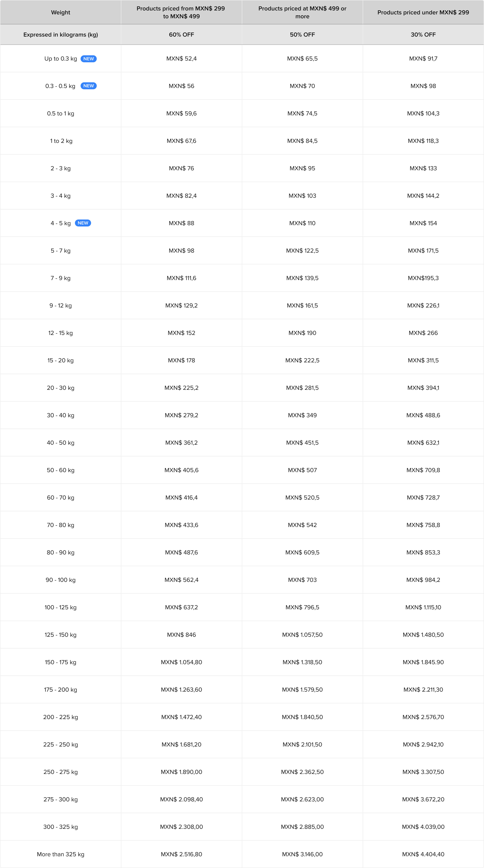Click the NEW badge beside 0.3 - 0.5 kg
The height and width of the screenshot is (868, 484).
(89, 86)
